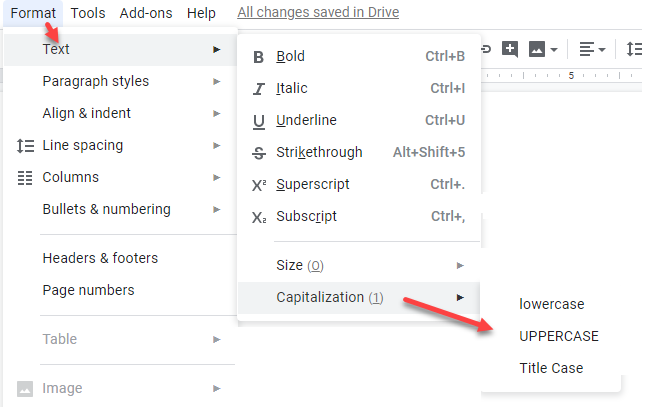Image resolution: width=651 pixels, height=407 pixels.
Task: Open the Tools menu
Action: click(88, 13)
